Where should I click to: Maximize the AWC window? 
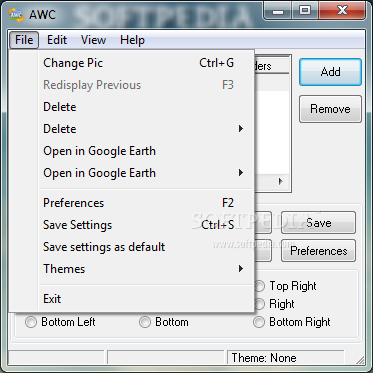pyautogui.click(x=305, y=11)
